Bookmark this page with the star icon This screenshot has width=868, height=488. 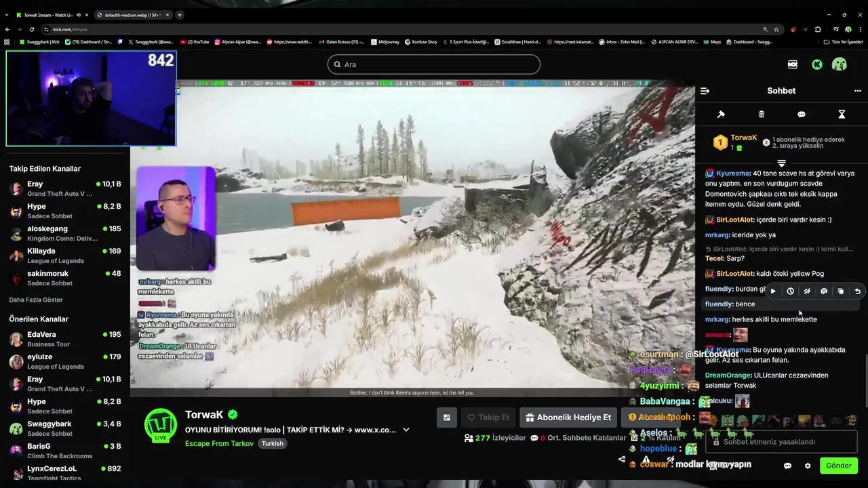[778, 29]
